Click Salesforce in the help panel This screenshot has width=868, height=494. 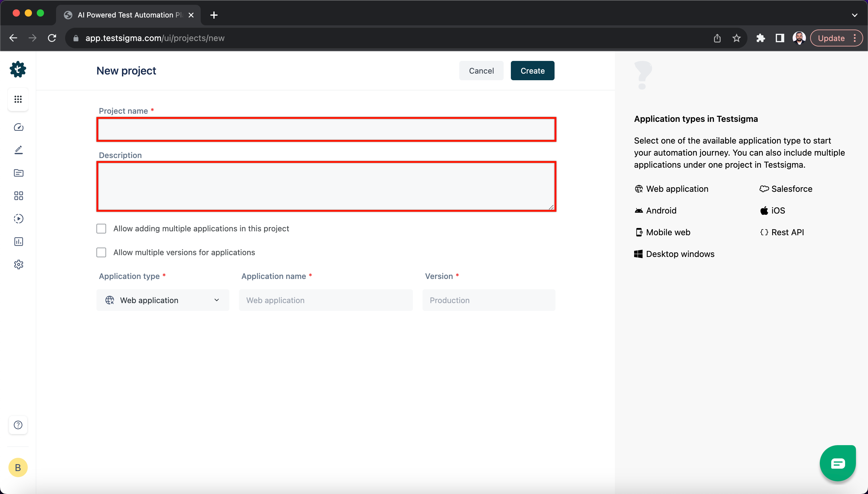tap(786, 189)
